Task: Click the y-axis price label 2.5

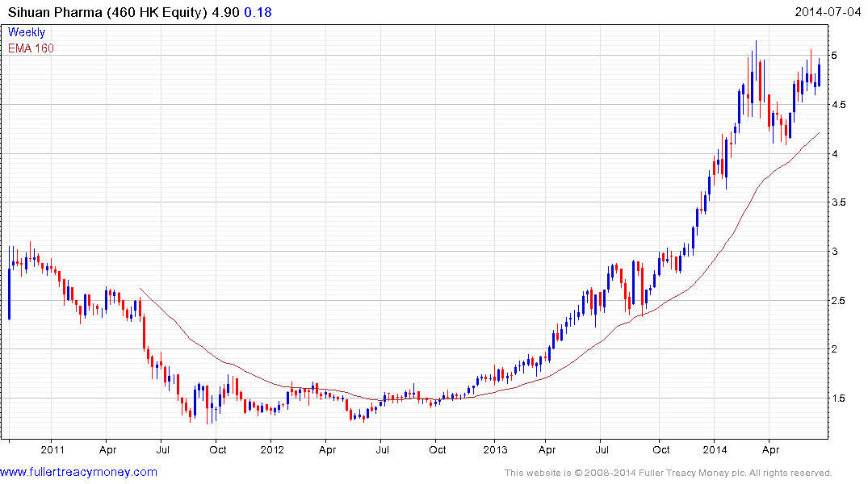Action: (839, 300)
